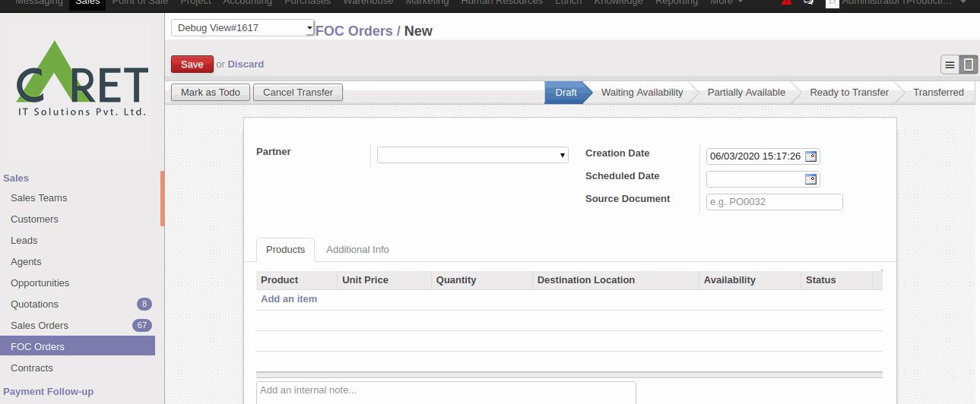Go back to FOC Orders breadcrumb
The height and width of the screenshot is (404, 980).
(x=354, y=31)
